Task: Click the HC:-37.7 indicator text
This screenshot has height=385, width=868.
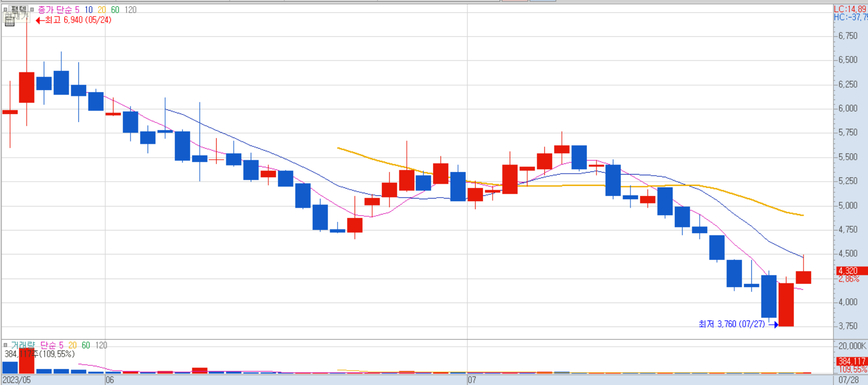Action: pos(850,17)
